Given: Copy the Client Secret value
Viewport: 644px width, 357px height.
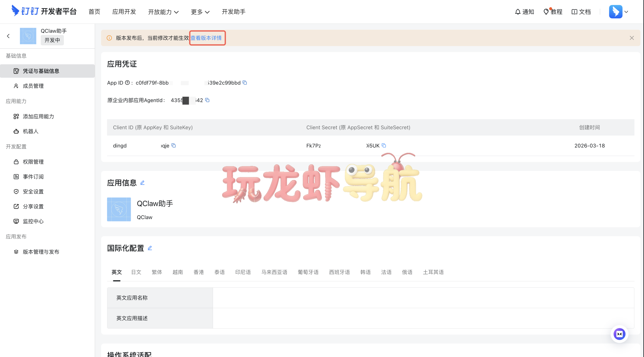Looking at the screenshot, I should tap(384, 146).
